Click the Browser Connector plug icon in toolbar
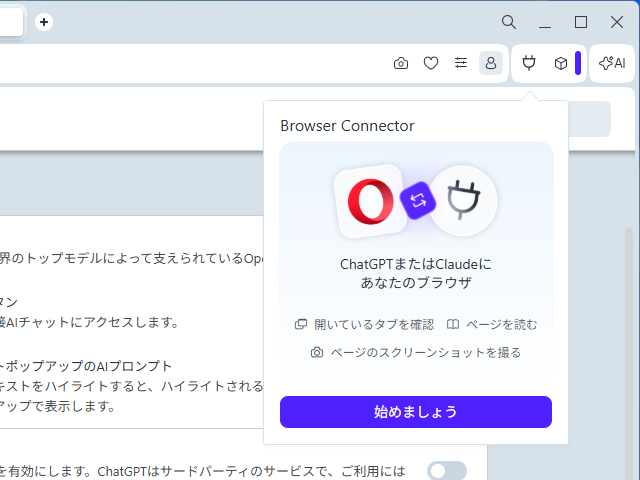 click(x=530, y=63)
